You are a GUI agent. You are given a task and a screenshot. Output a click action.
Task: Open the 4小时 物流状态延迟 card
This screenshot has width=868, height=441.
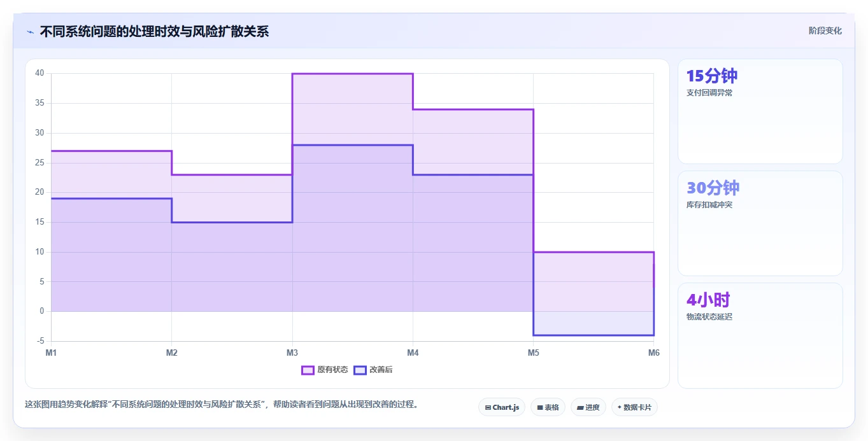pos(760,335)
